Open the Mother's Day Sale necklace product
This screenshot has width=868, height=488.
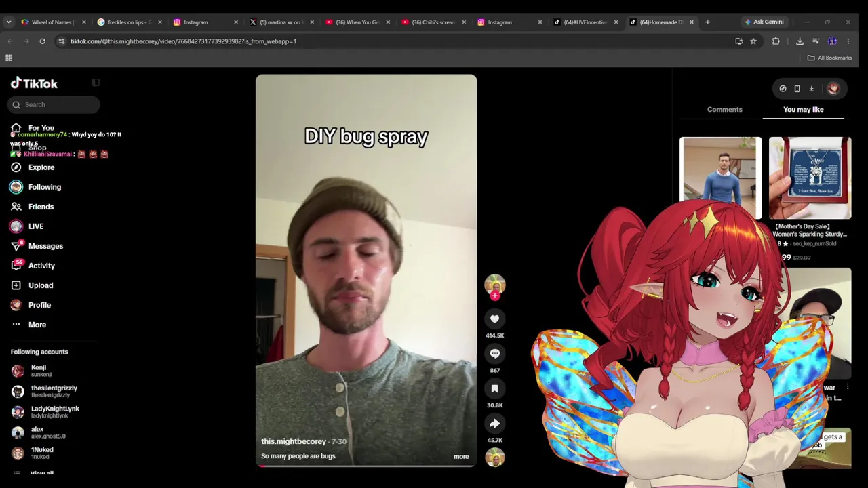(x=810, y=178)
